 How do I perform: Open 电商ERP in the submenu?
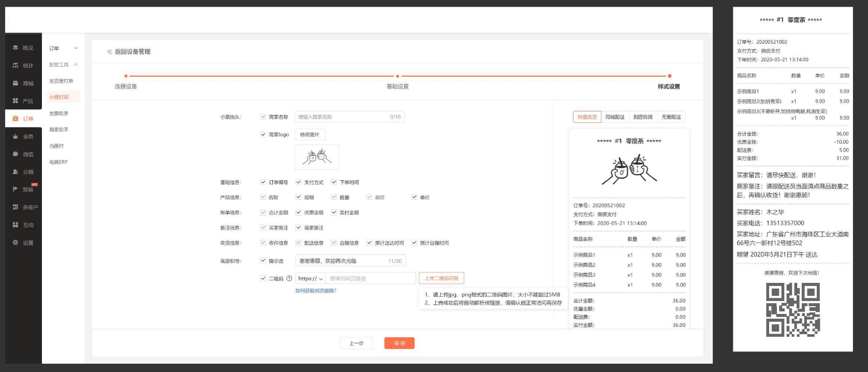(x=58, y=162)
